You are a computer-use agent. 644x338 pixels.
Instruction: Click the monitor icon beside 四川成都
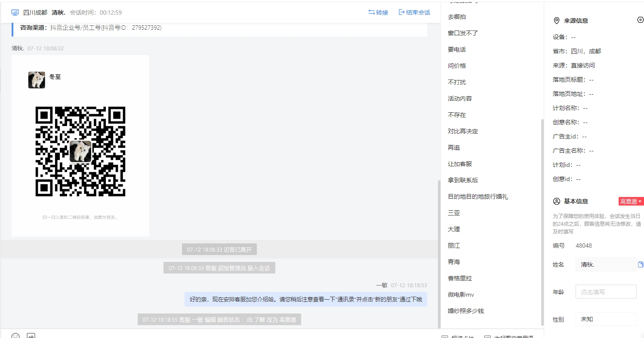[15, 12]
